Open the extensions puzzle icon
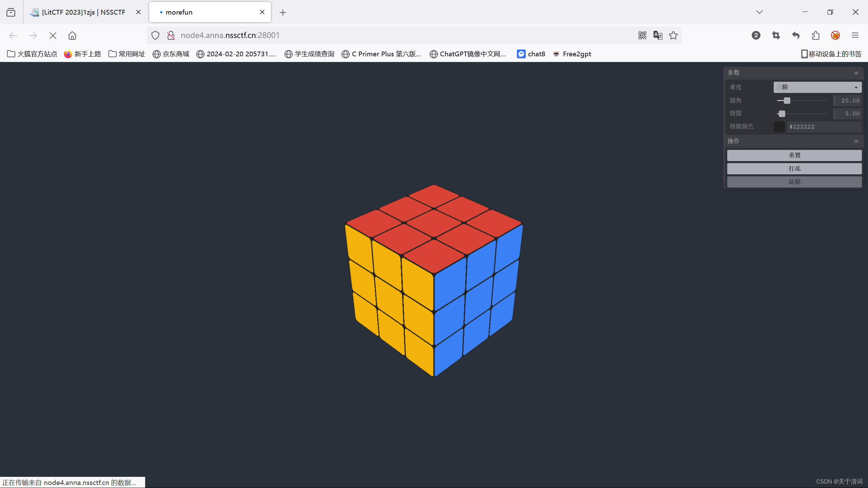868x488 pixels. coord(815,35)
